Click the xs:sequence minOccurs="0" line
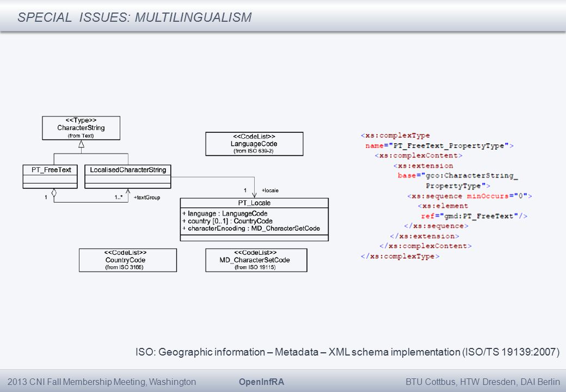Image resolution: width=566 pixels, height=392 pixels. (x=470, y=196)
